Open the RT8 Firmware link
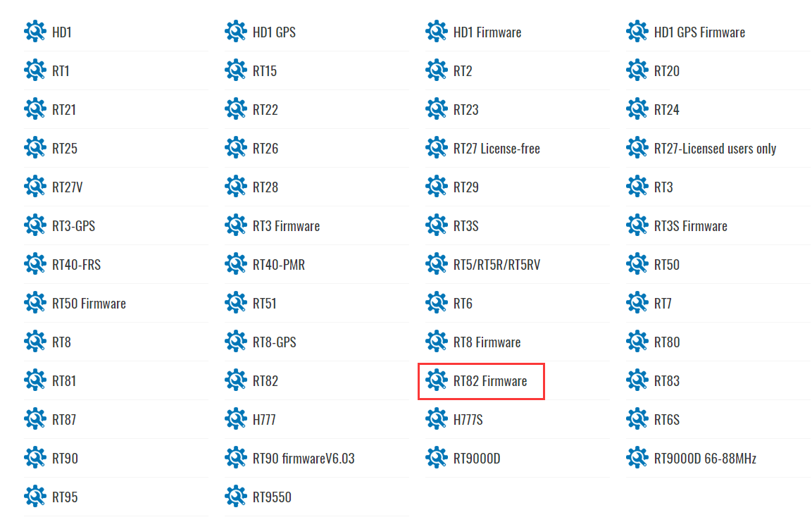This screenshot has height=522, width=812. pos(487,342)
